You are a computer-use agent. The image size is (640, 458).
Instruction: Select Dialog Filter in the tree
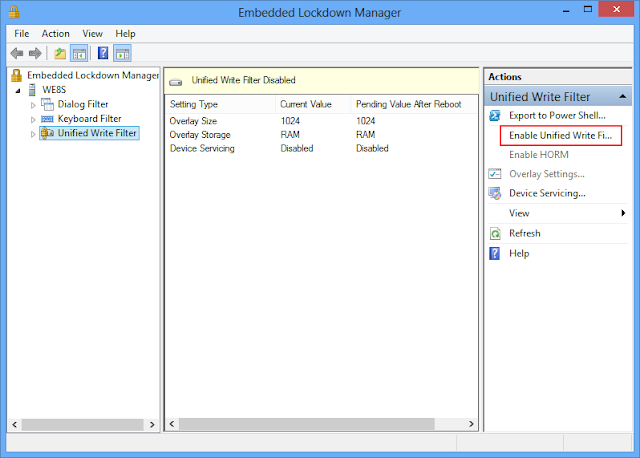(x=83, y=104)
